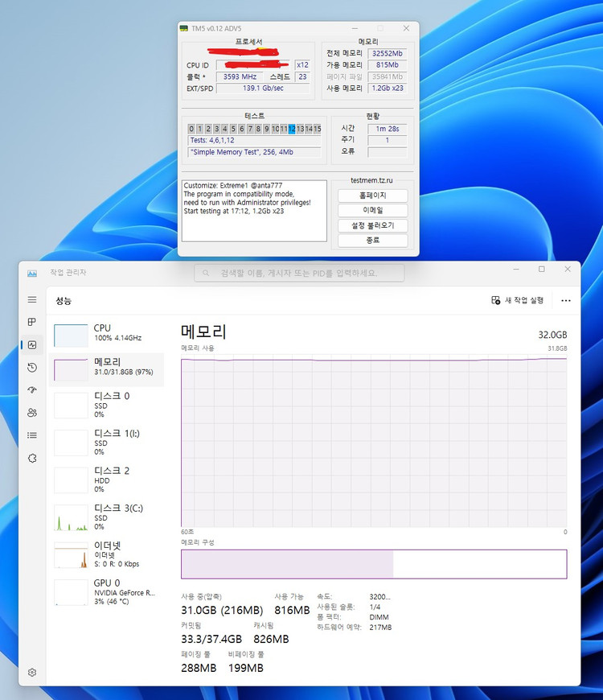Click the 816MB available value in Task Manager
603x700 pixels.
click(292, 610)
